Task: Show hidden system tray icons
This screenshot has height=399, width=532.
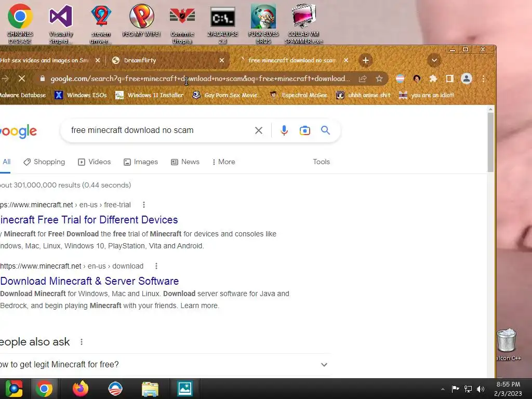Action: pyautogui.click(x=443, y=389)
